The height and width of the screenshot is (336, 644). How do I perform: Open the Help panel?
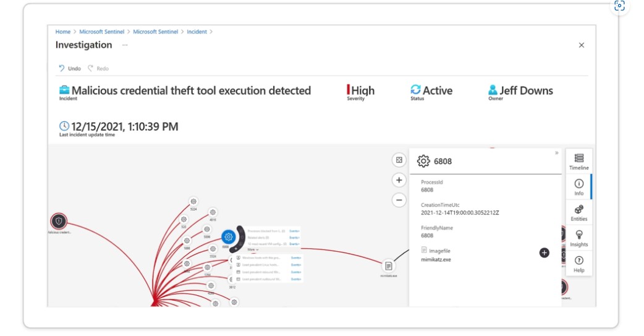pyautogui.click(x=578, y=264)
